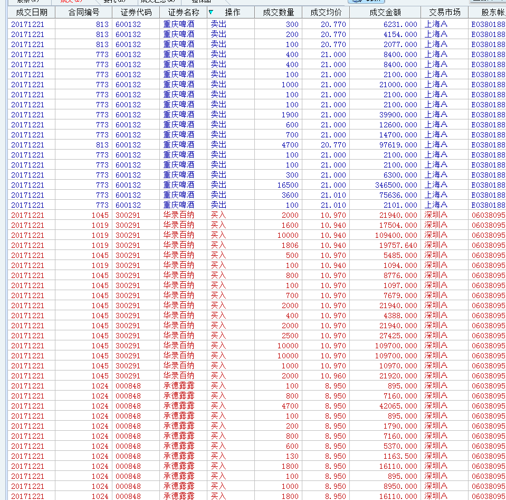The height and width of the screenshot is (500, 506).
Task: Click the 合同编号 column header
Action: (x=84, y=12)
